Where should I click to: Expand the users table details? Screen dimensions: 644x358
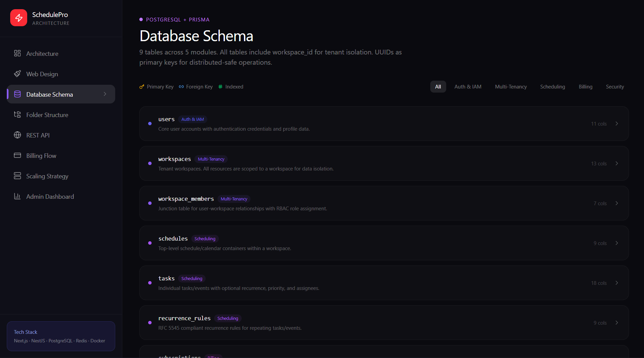pyautogui.click(x=617, y=124)
